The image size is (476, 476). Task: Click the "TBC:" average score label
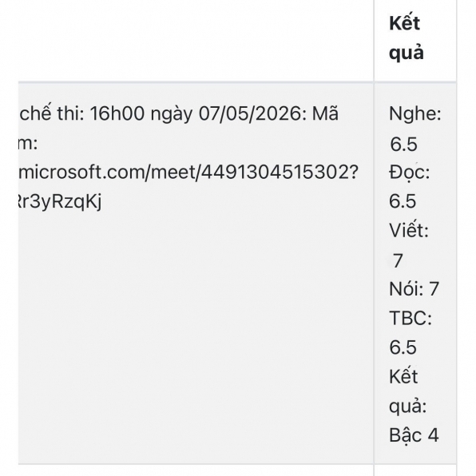tap(411, 318)
